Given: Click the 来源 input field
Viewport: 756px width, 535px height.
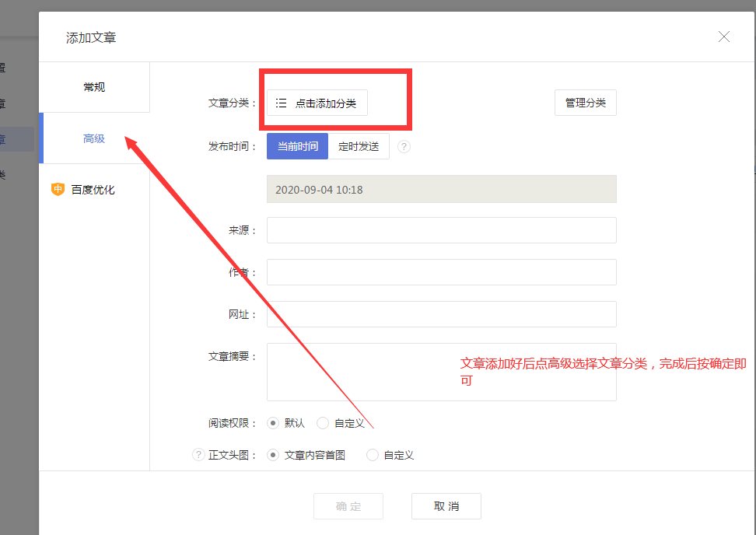Looking at the screenshot, I should tap(441, 230).
